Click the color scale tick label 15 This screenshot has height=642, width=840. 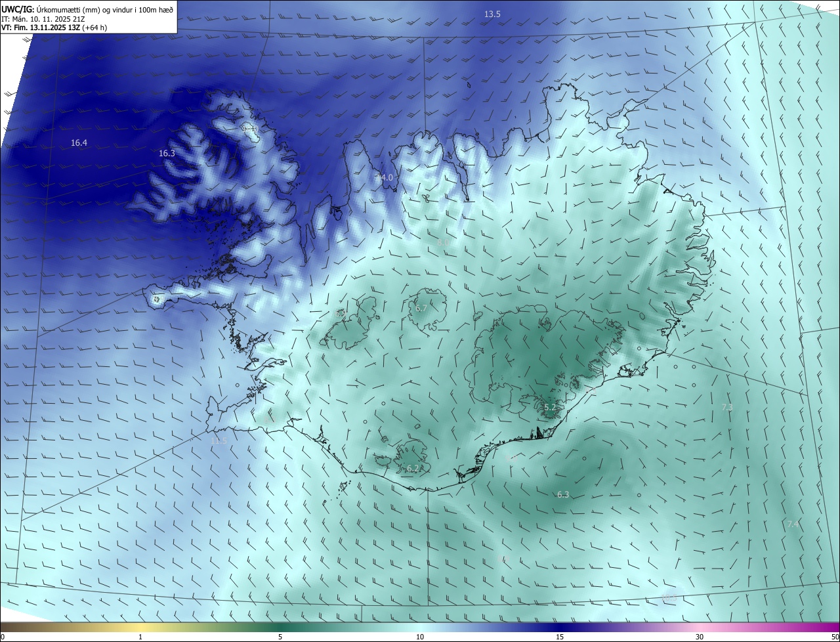560,637
